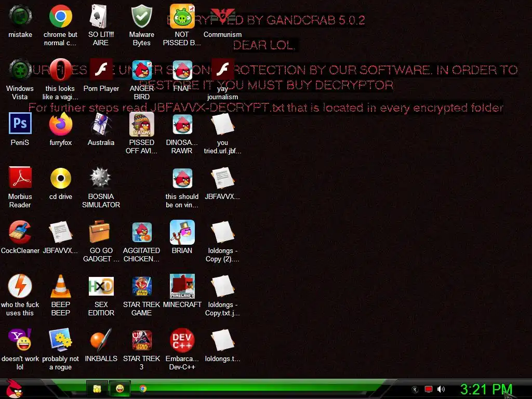
Task: Open the Malware Bytes shield shortcut
Action: point(141,16)
